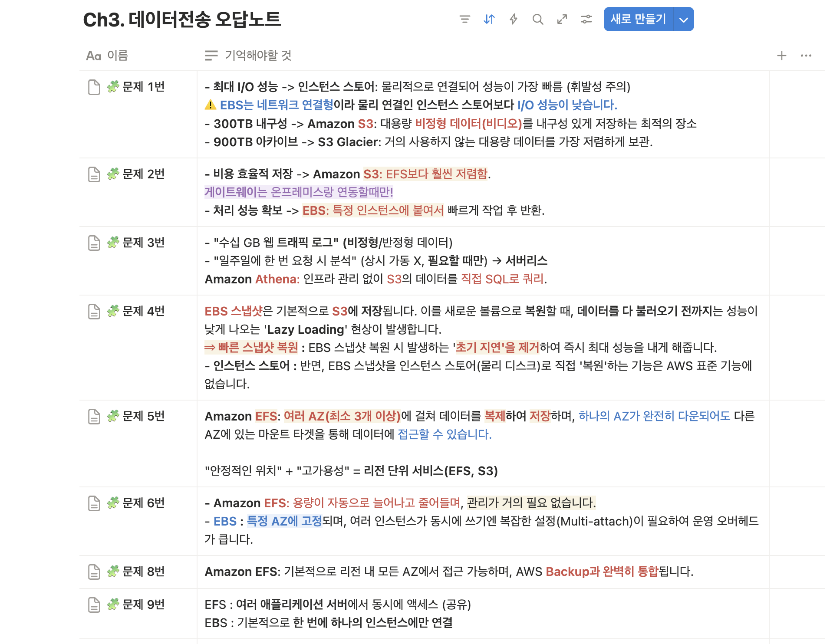Open sort settings via the blue sort icon

coord(489,19)
